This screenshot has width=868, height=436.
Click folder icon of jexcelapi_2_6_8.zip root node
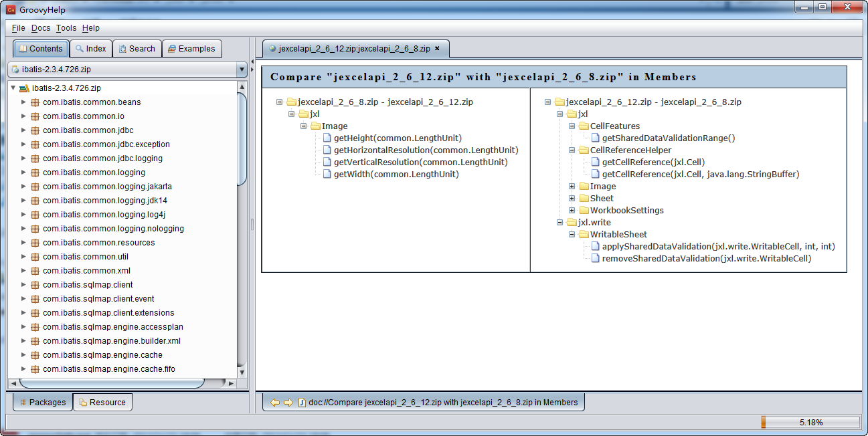tap(291, 102)
